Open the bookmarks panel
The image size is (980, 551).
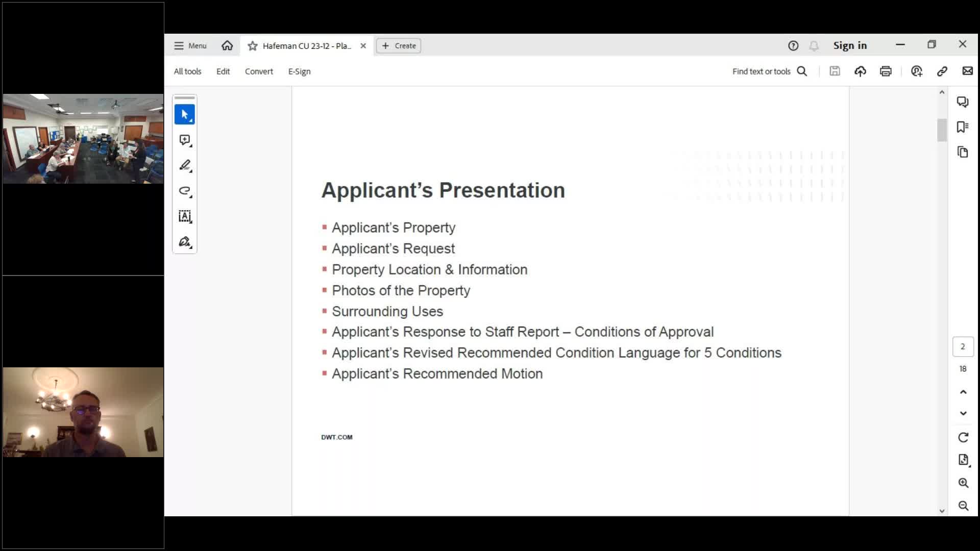coord(963,127)
